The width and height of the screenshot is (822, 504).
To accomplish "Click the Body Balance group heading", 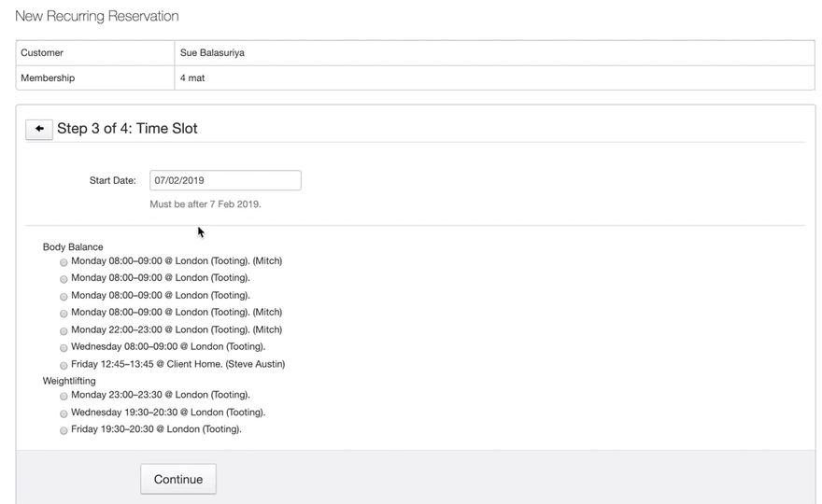I will point(73,247).
